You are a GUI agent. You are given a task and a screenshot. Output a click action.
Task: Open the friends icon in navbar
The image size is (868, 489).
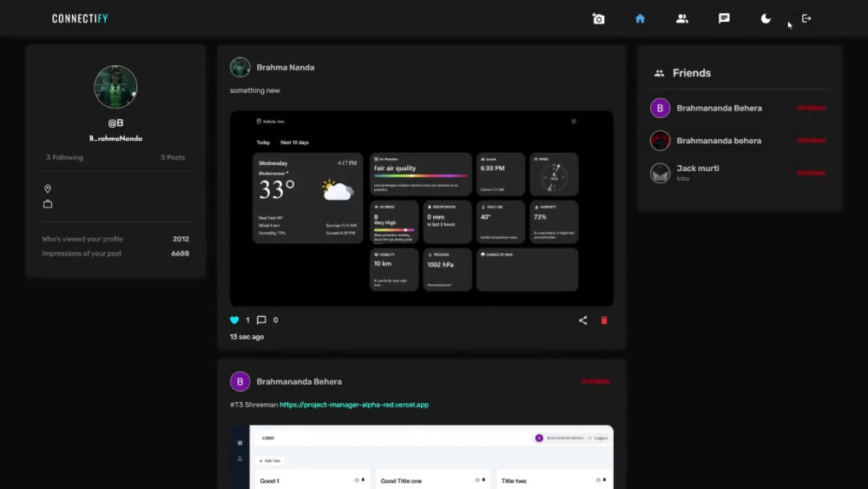pyautogui.click(x=682, y=18)
